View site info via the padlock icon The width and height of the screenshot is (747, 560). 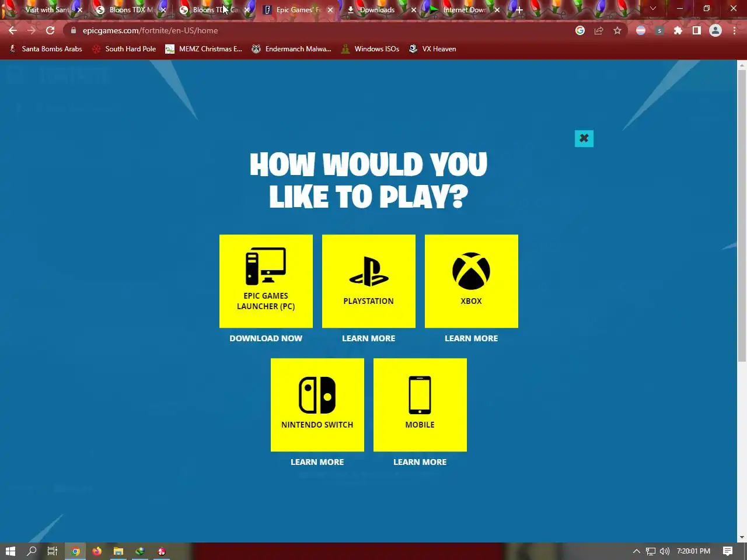74,30
